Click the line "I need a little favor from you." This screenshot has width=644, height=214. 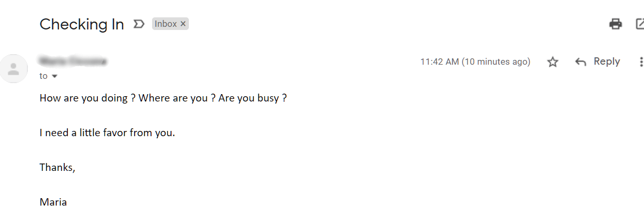click(x=107, y=133)
